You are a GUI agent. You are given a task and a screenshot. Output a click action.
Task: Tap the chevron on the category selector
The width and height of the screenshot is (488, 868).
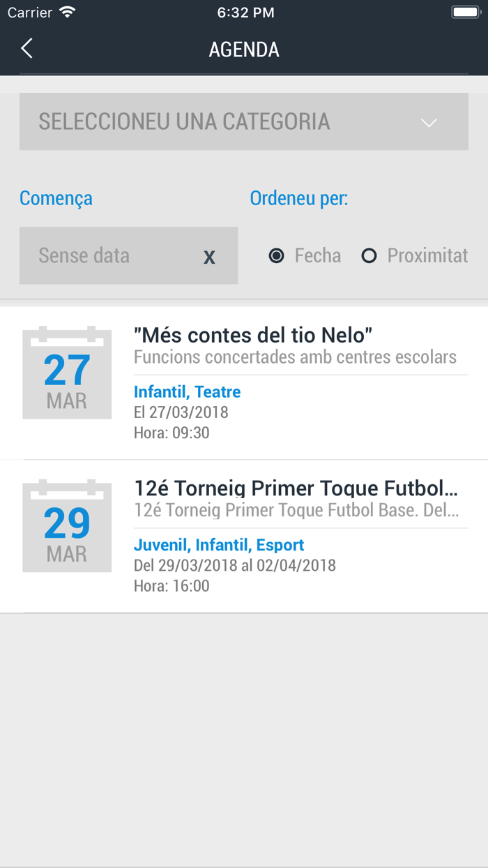pos(428,121)
